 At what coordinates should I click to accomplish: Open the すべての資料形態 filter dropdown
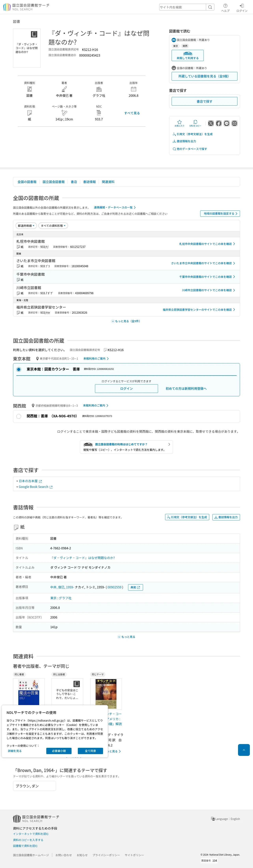[x=53, y=226]
